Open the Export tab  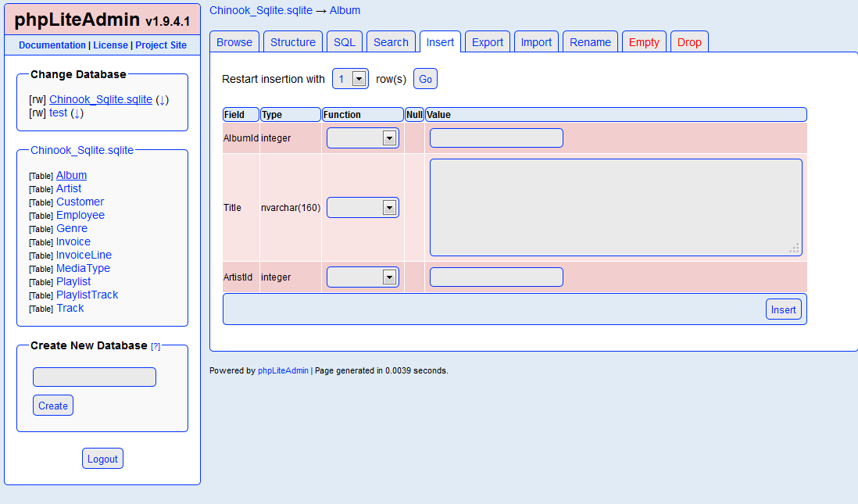(x=487, y=42)
